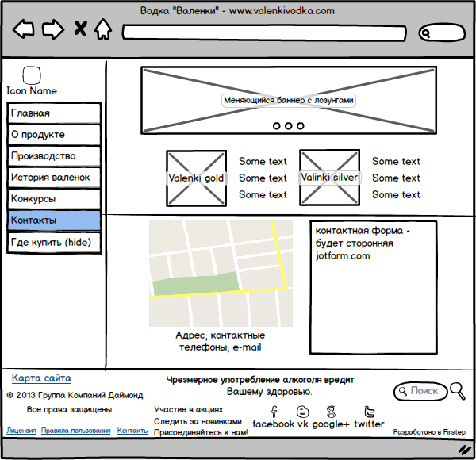The image size is (476, 460).
Task: Click the browser home icon
Action: [103, 29]
